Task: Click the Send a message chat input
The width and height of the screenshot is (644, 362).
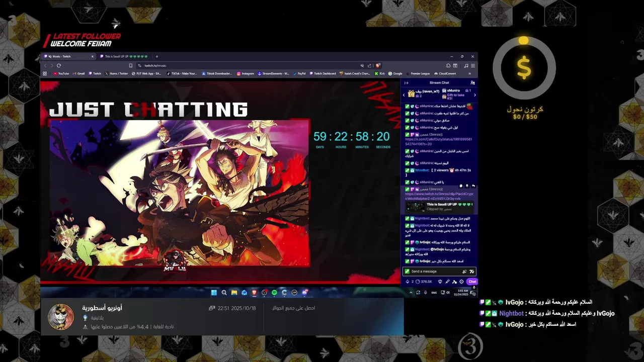Action: [439, 271]
